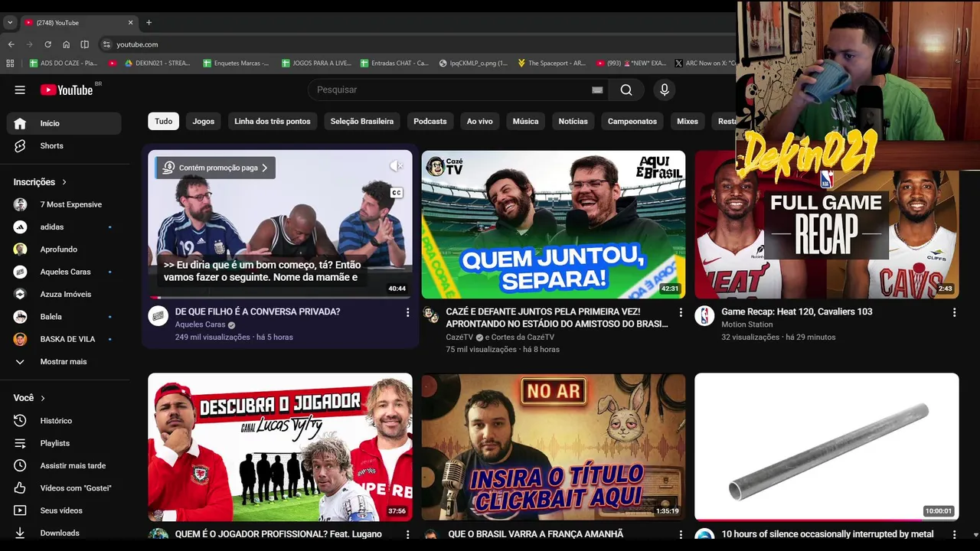Viewport: 980px width, 551px height.
Task: Click the search magnifier button
Action: point(626,90)
